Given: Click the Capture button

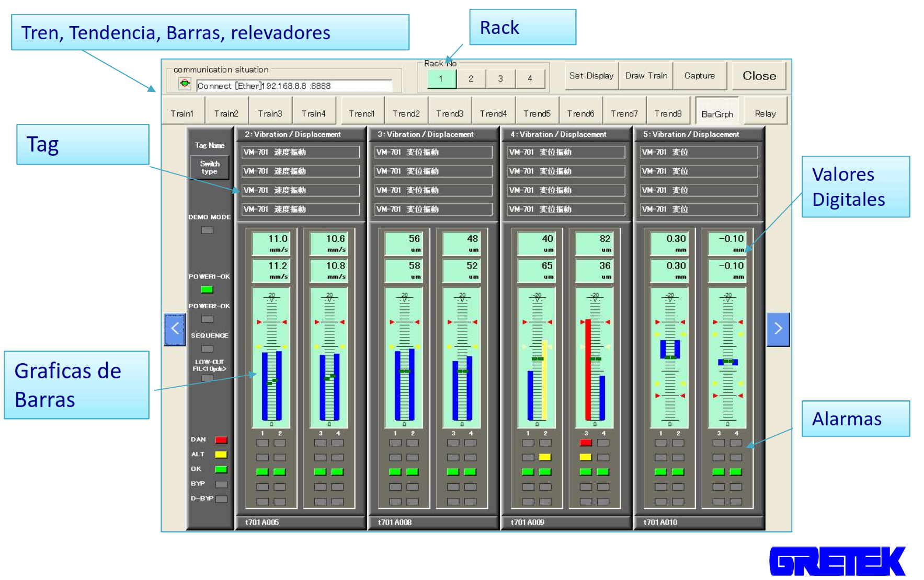Looking at the screenshot, I should point(699,76).
